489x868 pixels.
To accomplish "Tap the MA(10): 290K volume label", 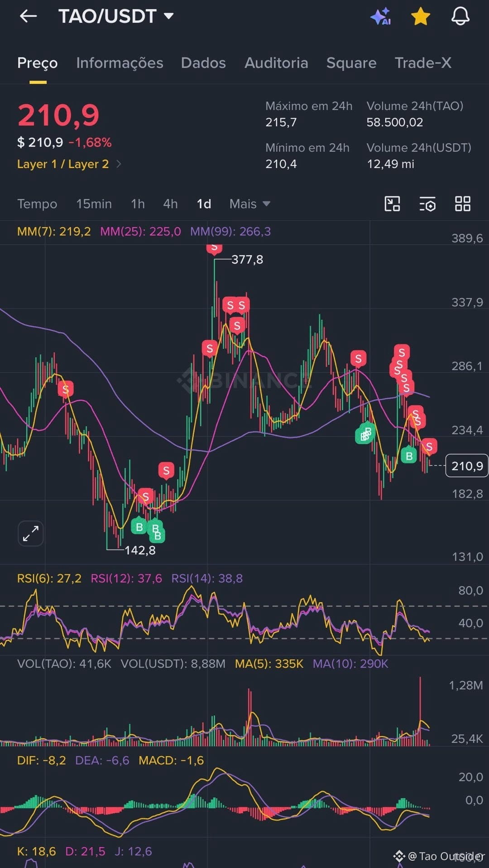I will (x=350, y=664).
